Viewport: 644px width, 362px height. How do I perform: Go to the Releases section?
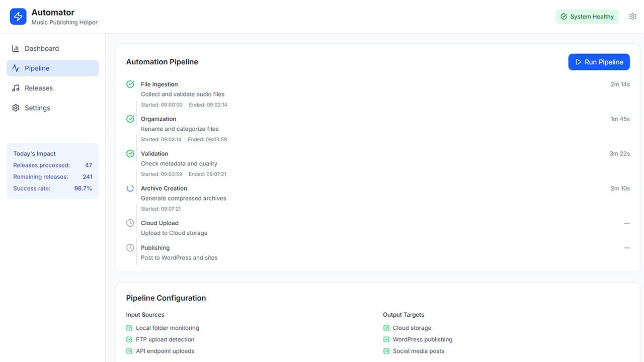[x=53, y=88]
